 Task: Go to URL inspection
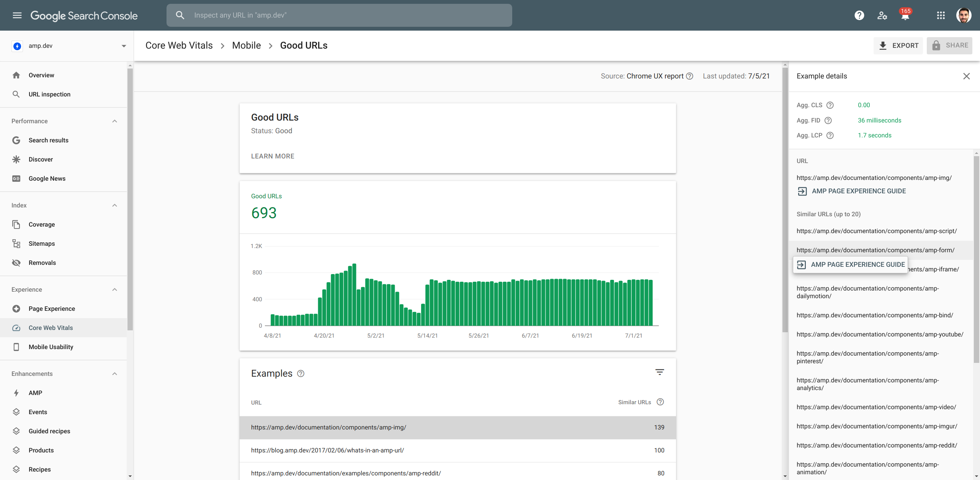tap(63, 94)
